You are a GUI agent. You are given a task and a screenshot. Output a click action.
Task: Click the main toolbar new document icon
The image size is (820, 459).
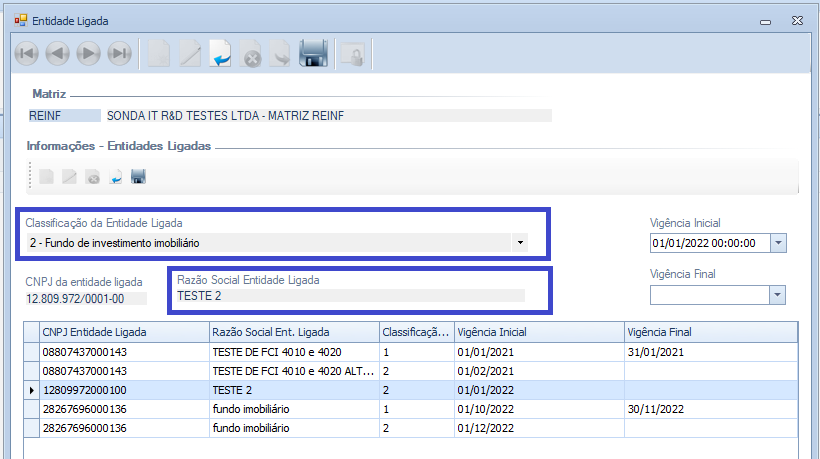click(158, 54)
